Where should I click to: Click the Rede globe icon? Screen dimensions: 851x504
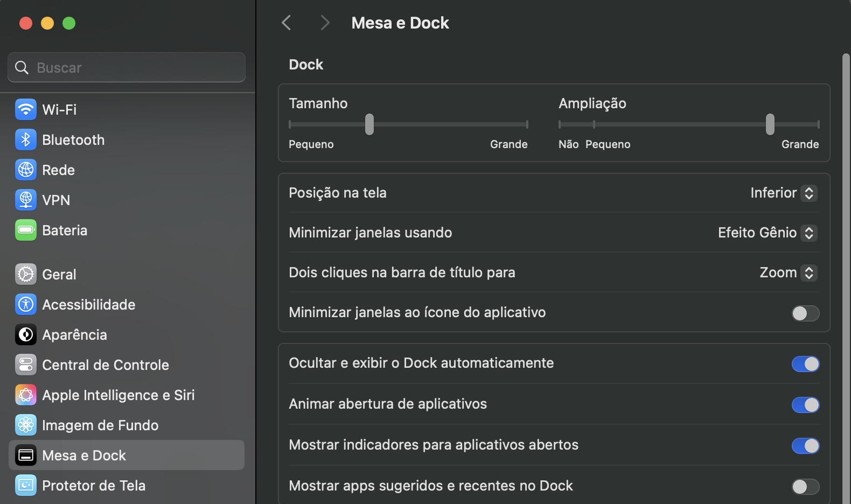click(26, 170)
